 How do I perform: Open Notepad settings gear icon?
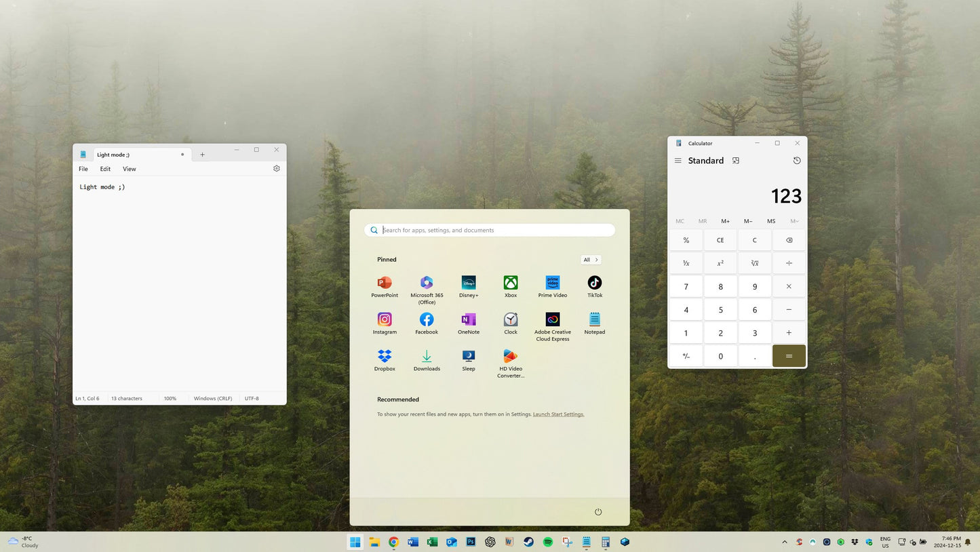click(277, 168)
